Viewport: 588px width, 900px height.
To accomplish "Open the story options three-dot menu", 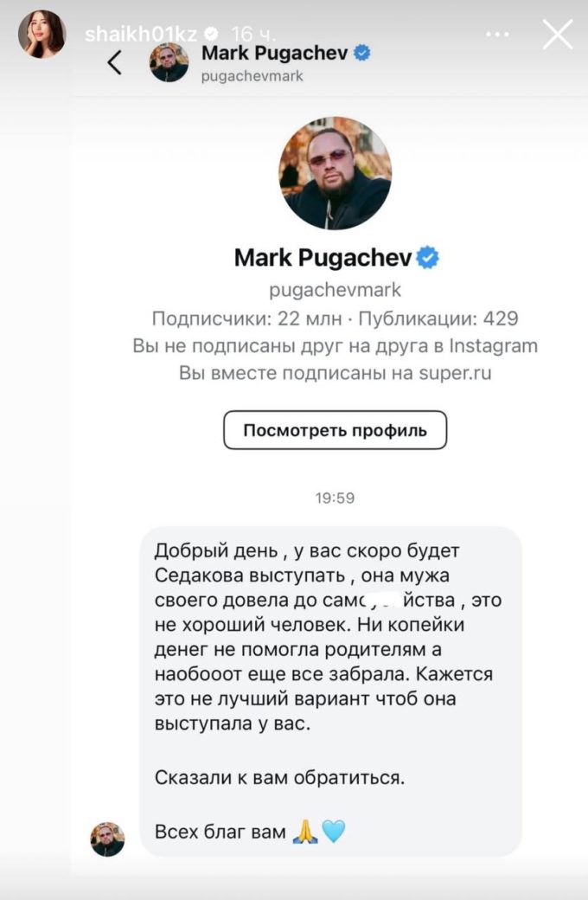I will pos(497,35).
